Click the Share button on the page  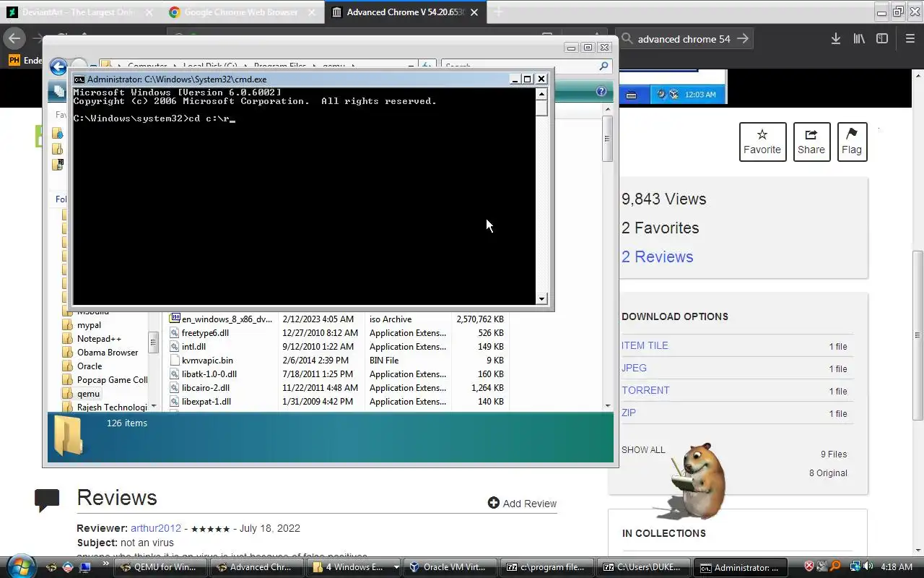click(x=811, y=142)
